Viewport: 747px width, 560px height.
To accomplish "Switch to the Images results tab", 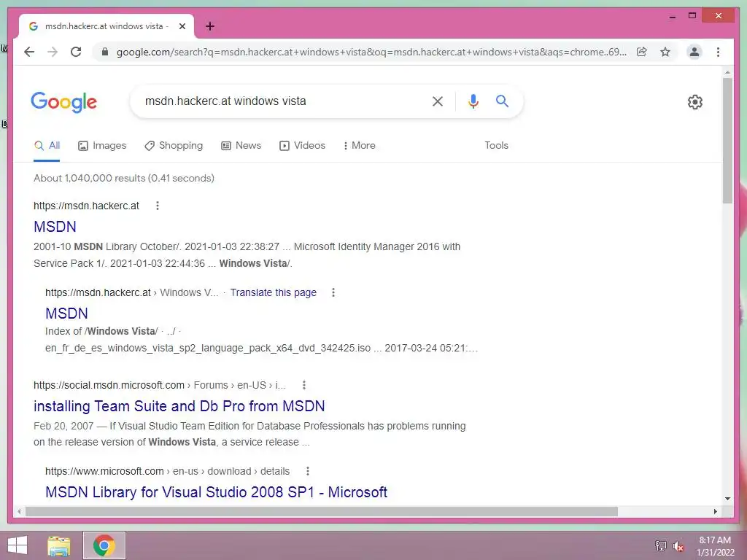I will point(102,145).
